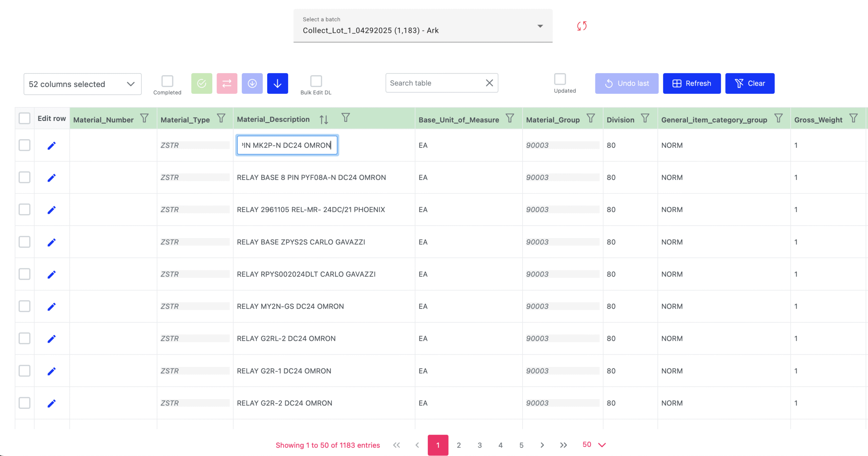Clear the Search table field with X
This screenshot has width=868, height=456.
pos(489,83)
